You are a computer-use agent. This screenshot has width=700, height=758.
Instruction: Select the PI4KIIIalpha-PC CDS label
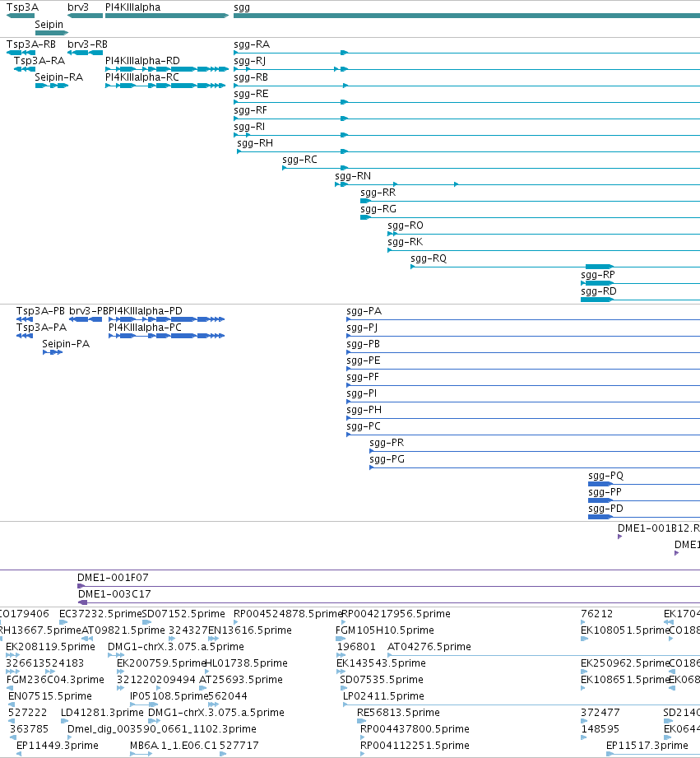coord(145,328)
